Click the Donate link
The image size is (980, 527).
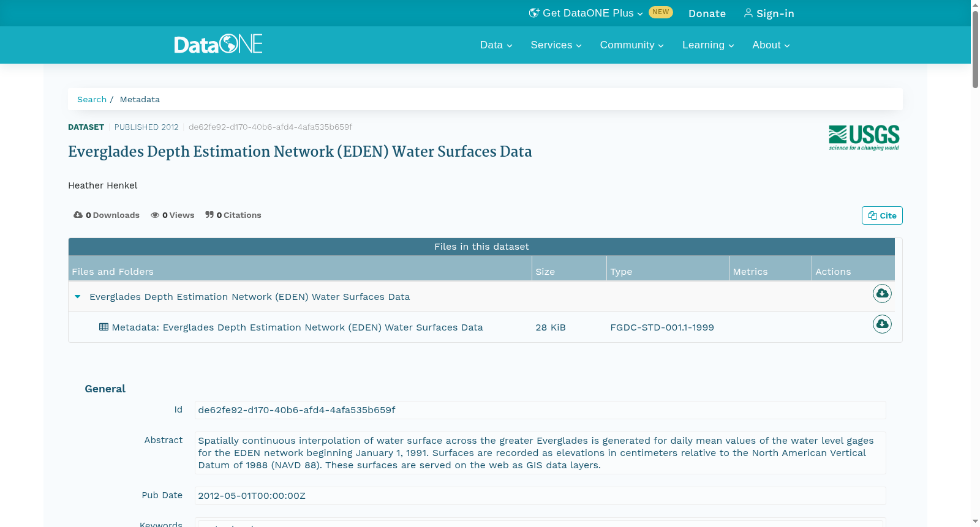[x=707, y=13]
